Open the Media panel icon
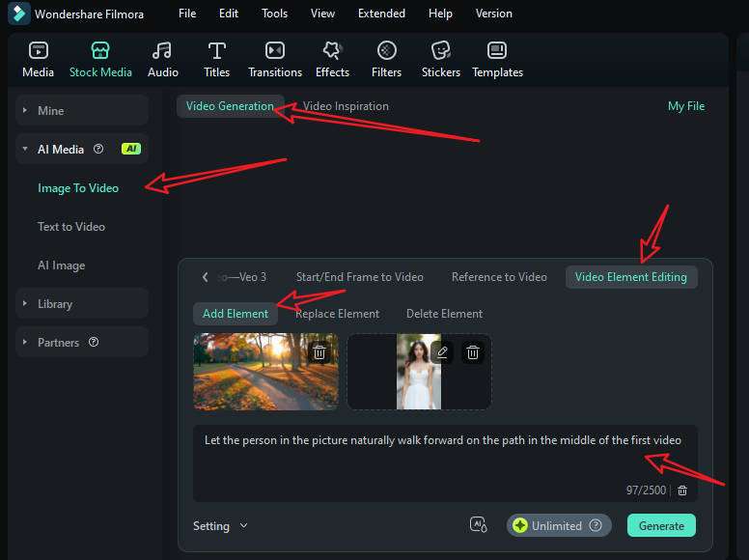Viewport: 749px width, 560px height. point(39,50)
